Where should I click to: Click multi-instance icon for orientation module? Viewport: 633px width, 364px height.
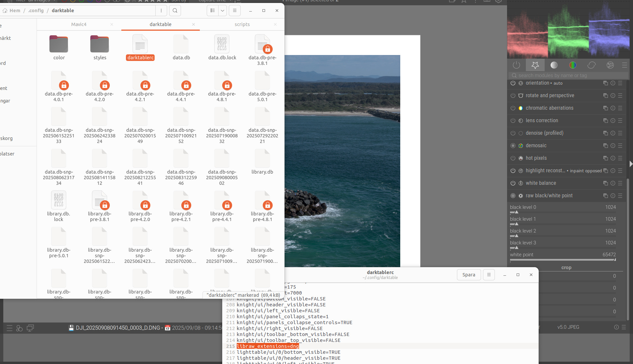point(605,83)
